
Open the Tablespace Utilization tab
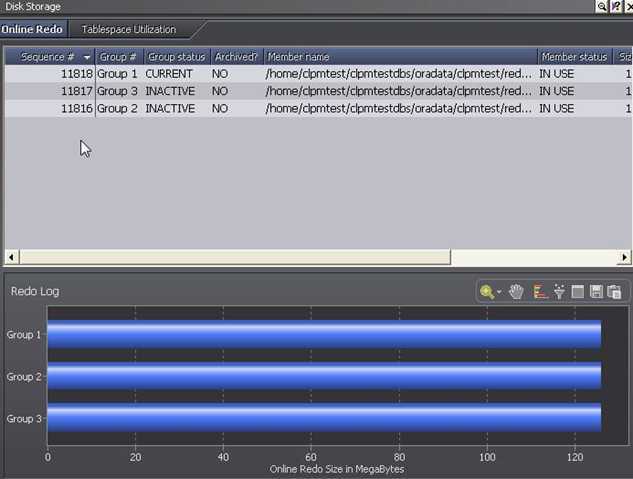click(x=129, y=29)
